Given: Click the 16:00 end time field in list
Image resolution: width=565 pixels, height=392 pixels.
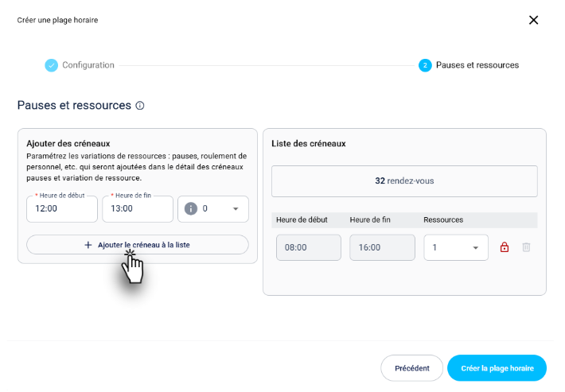Looking at the screenshot, I should (x=382, y=247).
